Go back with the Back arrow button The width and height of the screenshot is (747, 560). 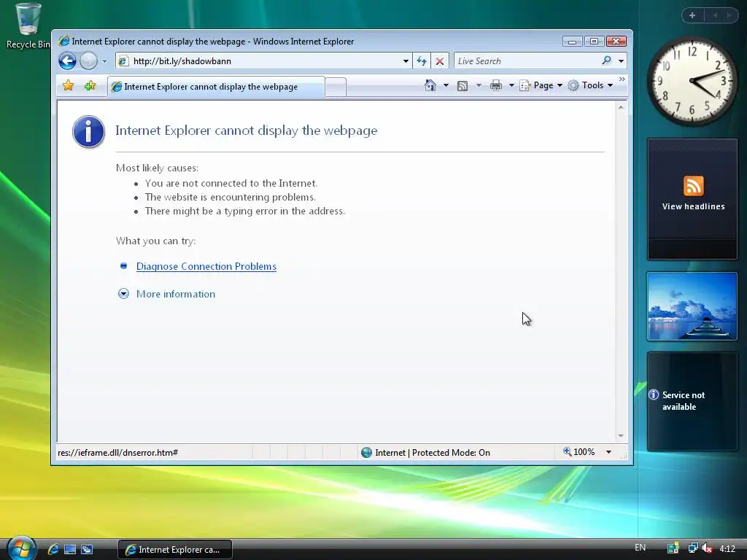[x=67, y=61]
